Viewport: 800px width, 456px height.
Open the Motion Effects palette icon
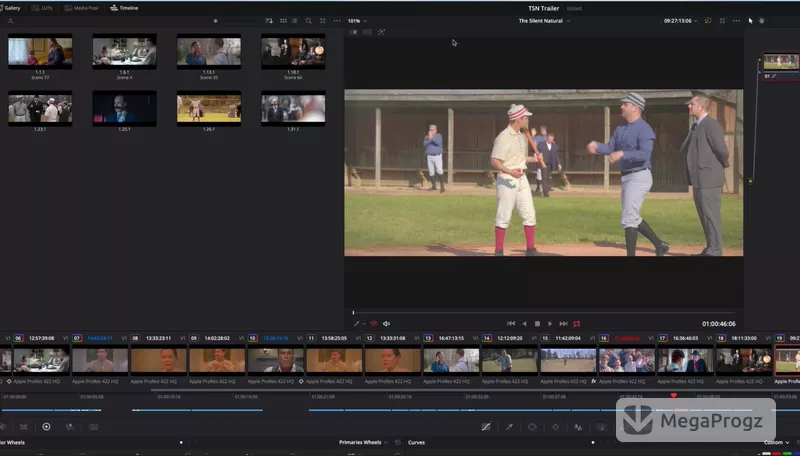point(93,427)
